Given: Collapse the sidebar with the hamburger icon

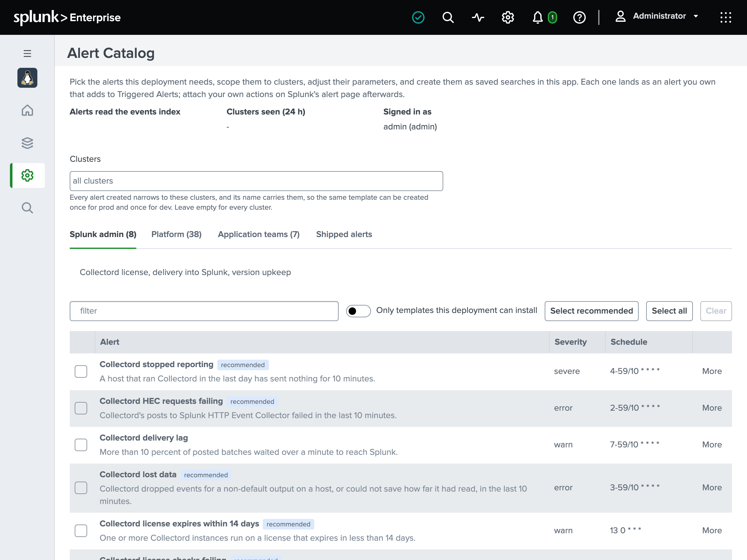Looking at the screenshot, I should tap(27, 53).
